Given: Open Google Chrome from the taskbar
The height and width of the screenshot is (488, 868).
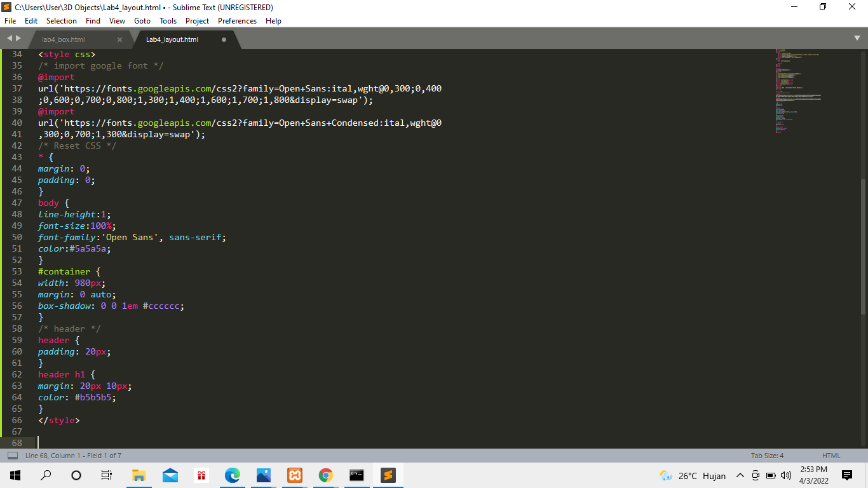Looking at the screenshot, I should (325, 475).
